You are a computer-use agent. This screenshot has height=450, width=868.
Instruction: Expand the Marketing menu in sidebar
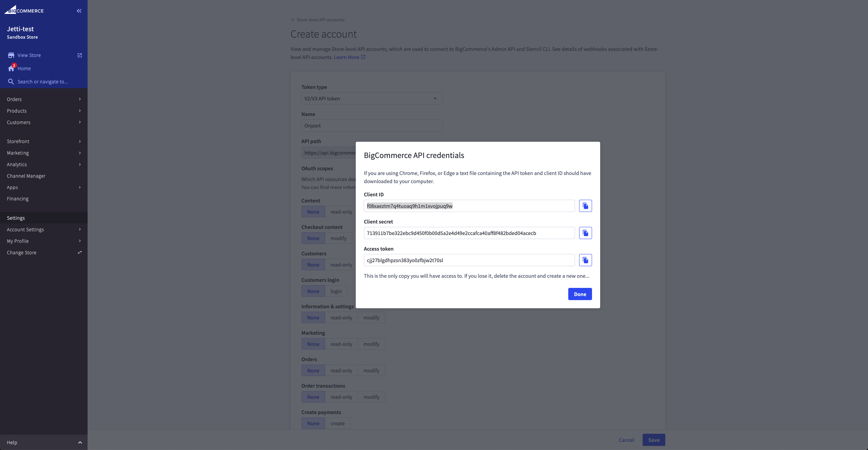(x=44, y=153)
